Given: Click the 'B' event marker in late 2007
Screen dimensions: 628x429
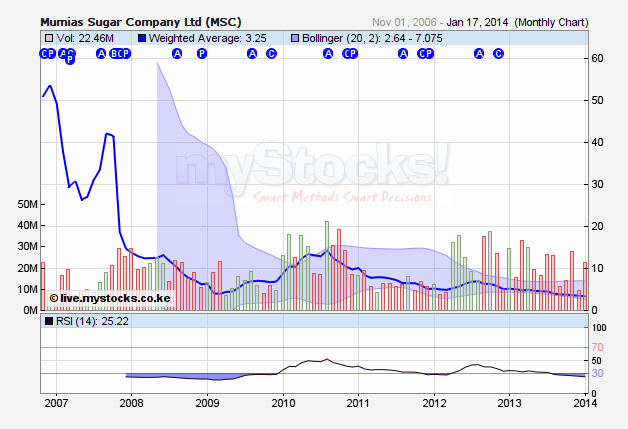Looking at the screenshot, I should [x=114, y=54].
